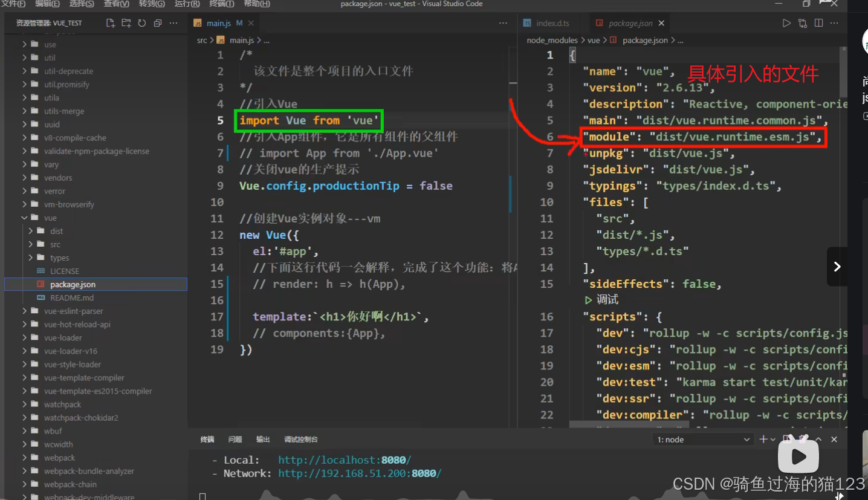Click the right arrow button beside the image
868x500 pixels.
click(x=837, y=266)
